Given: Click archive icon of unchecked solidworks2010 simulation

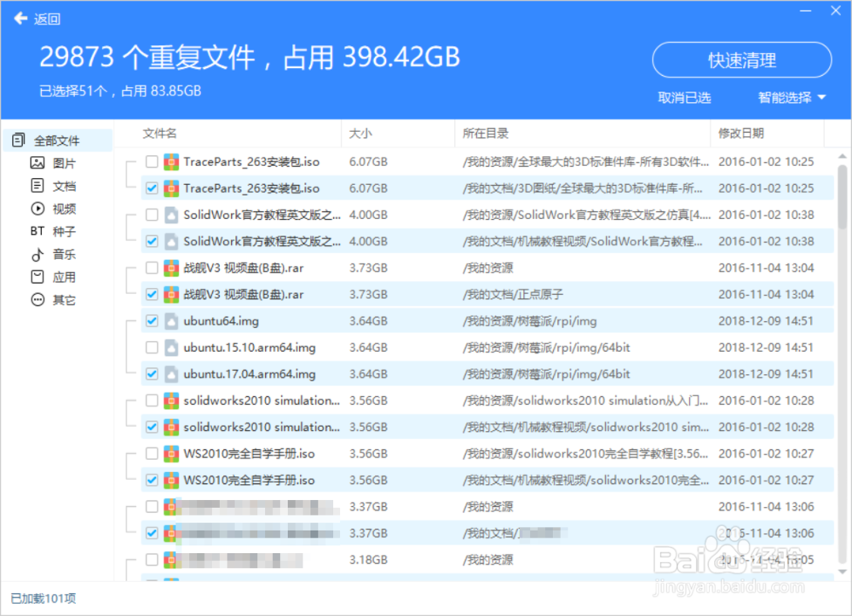Looking at the screenshot, I should 171,400.
